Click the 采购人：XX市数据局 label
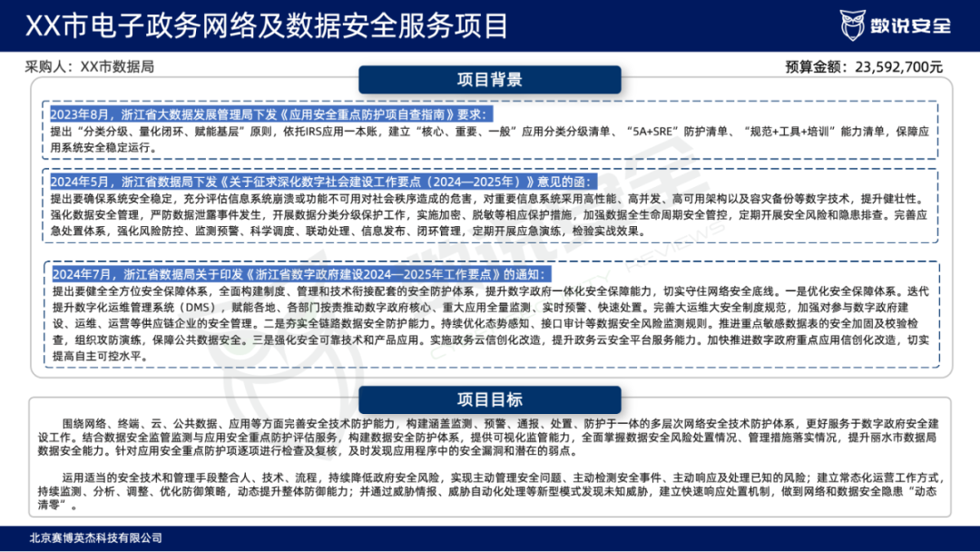This screenshot has width=980, height=552. click(x=90, y=66)
